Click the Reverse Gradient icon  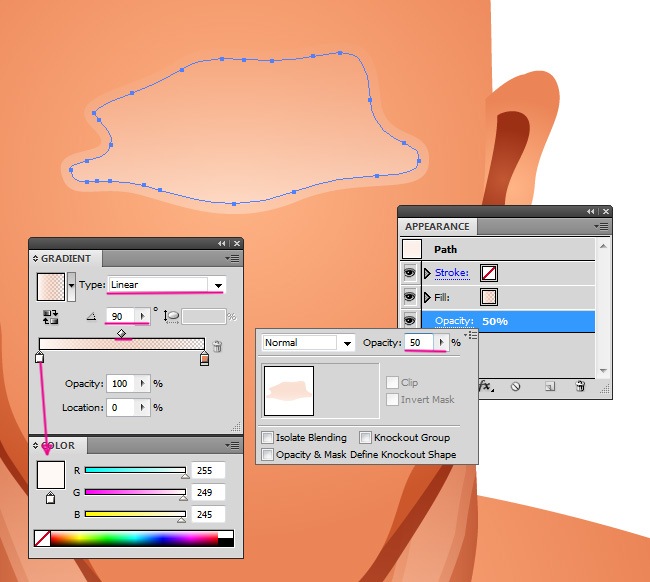[50, 316]
